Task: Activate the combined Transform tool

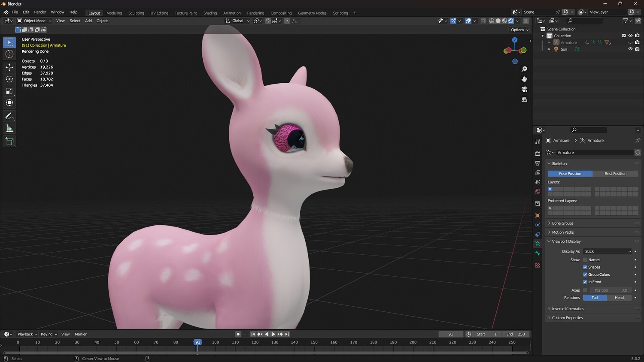Action: pyautogui.click(x=9, y=103)
